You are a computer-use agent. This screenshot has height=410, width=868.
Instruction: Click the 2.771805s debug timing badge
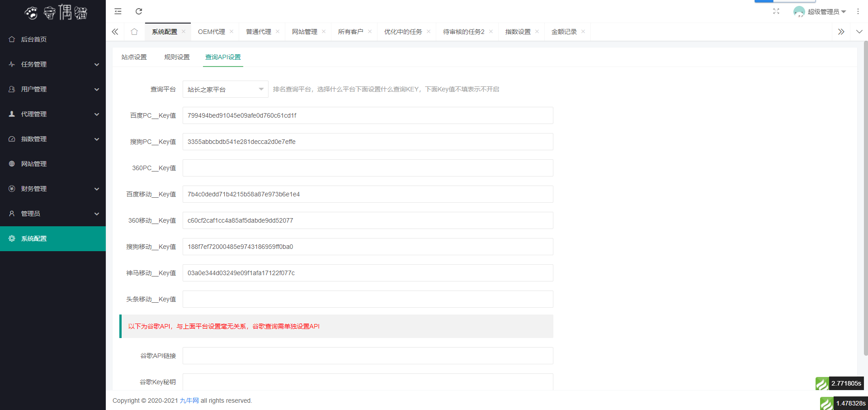840,383
